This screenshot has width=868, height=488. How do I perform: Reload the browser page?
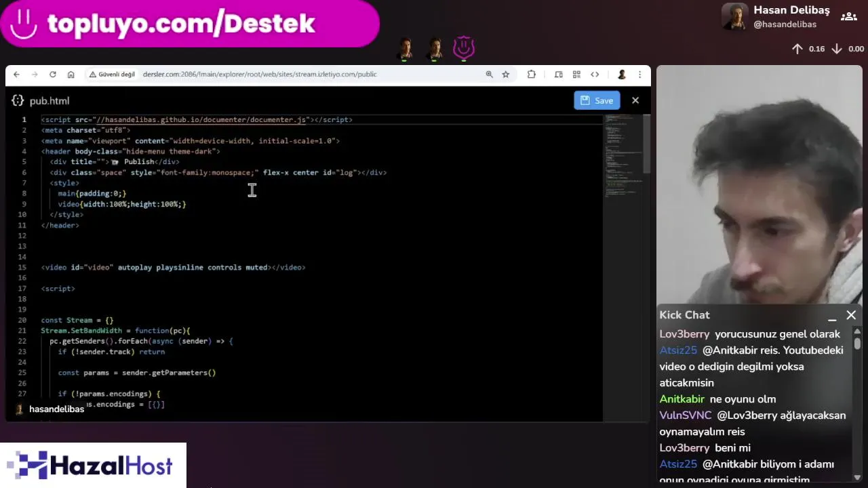point(52,75)
